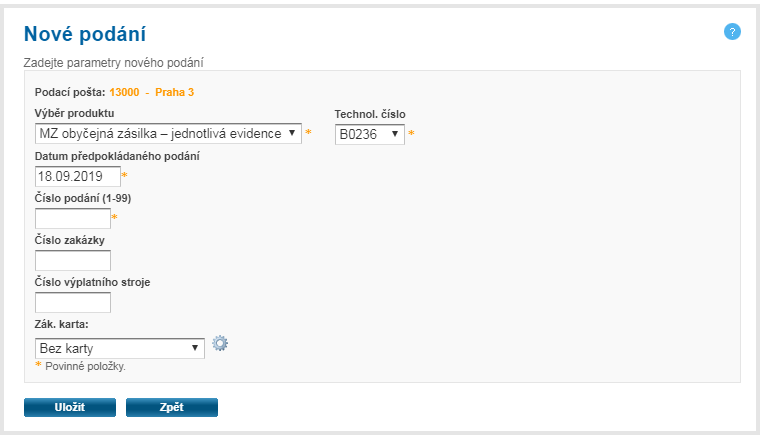Click the Číslo výplatního stroje label
This screenshot has height=436, width=760.
click(x=92, y=282)
